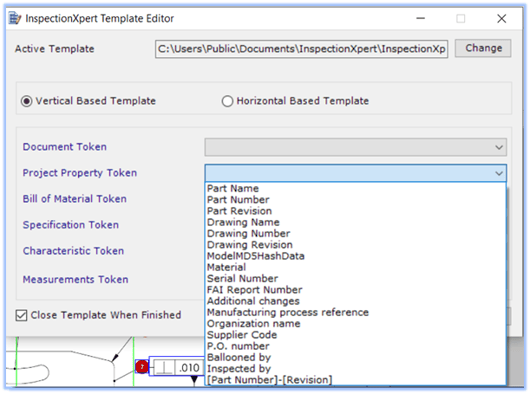The image size is (530, 394).
Task: Collapse the Project Property Token dropdown arrow
Action: (x=499, y=173)
